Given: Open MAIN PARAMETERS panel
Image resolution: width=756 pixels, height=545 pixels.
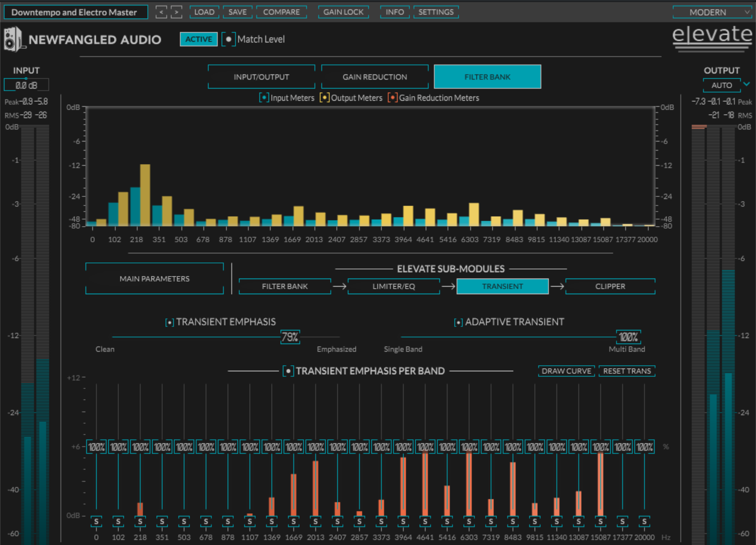Looking at the screenshot, I should [x=155, y=279].
